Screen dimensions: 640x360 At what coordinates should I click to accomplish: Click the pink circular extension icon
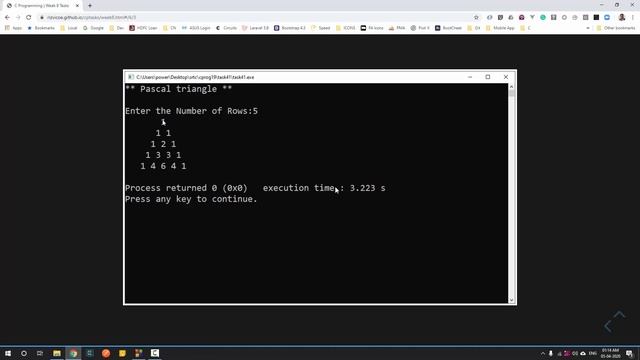coord(522,18)
